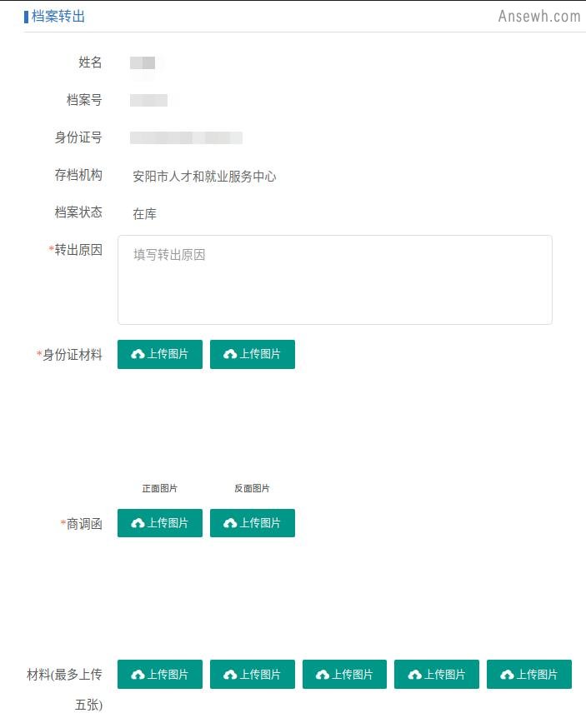Click cloud icon on fourth 材料 upload button

pos(414,675)
